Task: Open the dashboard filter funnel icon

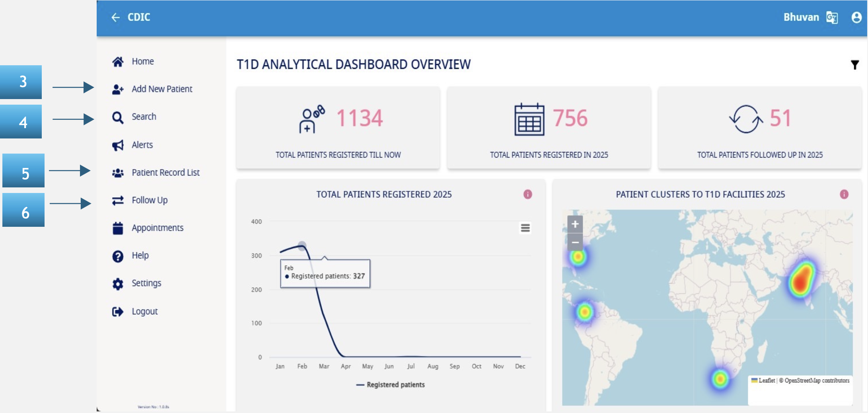Action: [x=854, y=65]
